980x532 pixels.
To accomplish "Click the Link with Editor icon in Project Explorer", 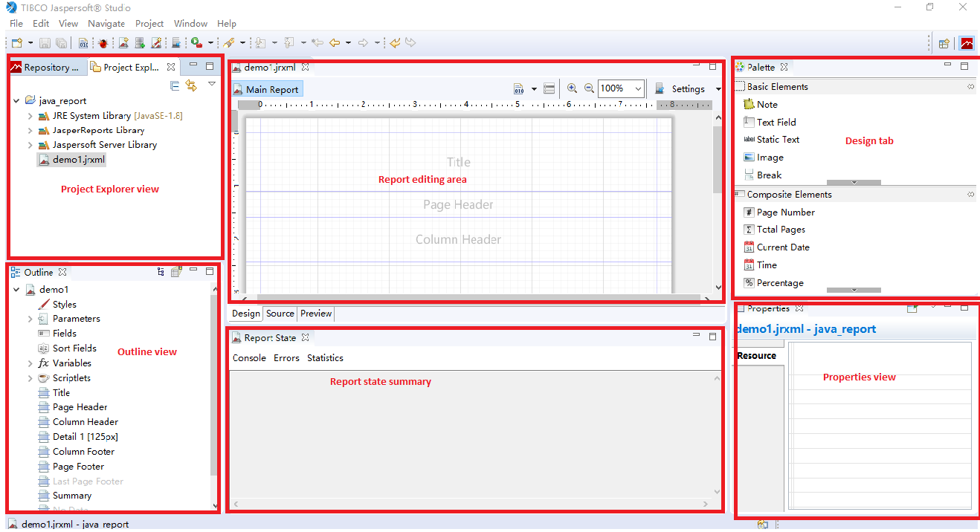I will (191, 85).
